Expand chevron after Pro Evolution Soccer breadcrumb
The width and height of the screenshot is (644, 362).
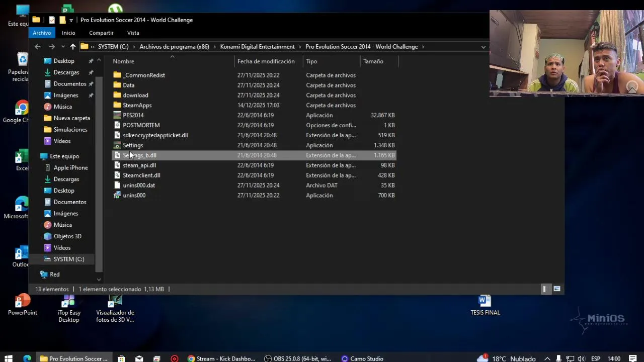pyautogui.click(x=423, y=47)
